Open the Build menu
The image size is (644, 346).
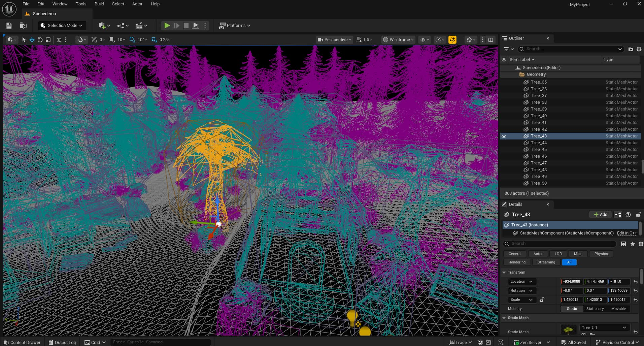pyautogui.click(x=99, y=4)
